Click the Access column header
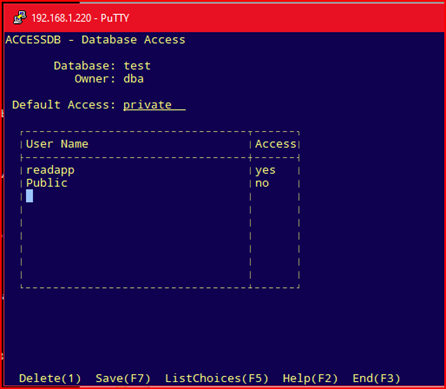 tap(276, 144)
